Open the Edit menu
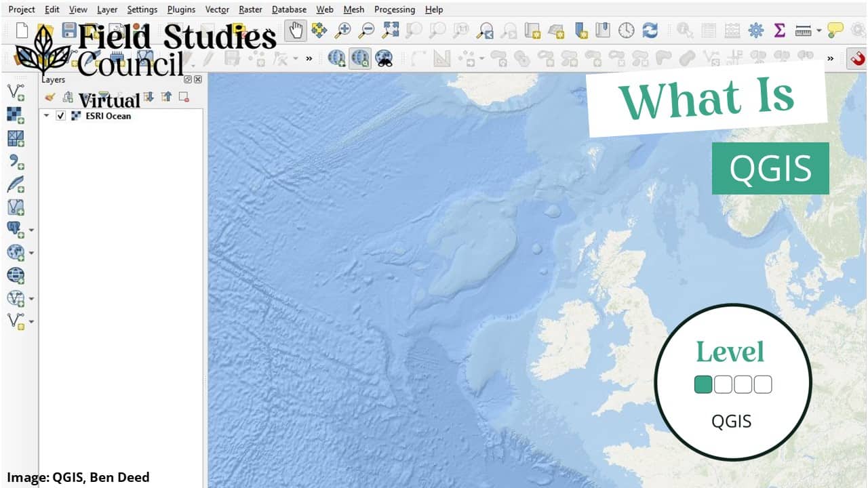 coord(52,9)
